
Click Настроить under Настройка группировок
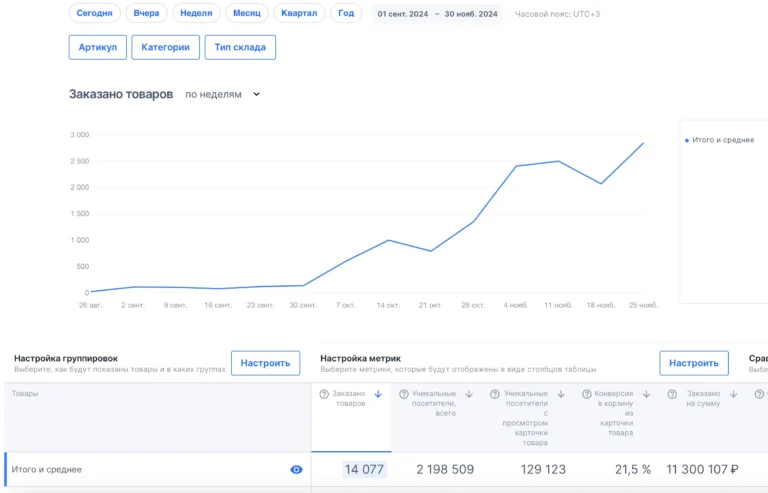[265, 363]
